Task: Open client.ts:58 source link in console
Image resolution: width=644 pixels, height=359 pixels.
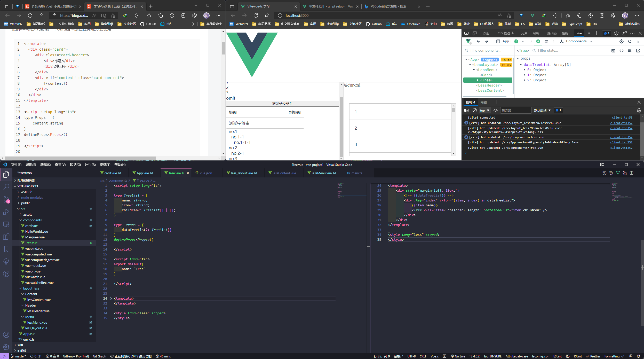Action: click(622, 118)
